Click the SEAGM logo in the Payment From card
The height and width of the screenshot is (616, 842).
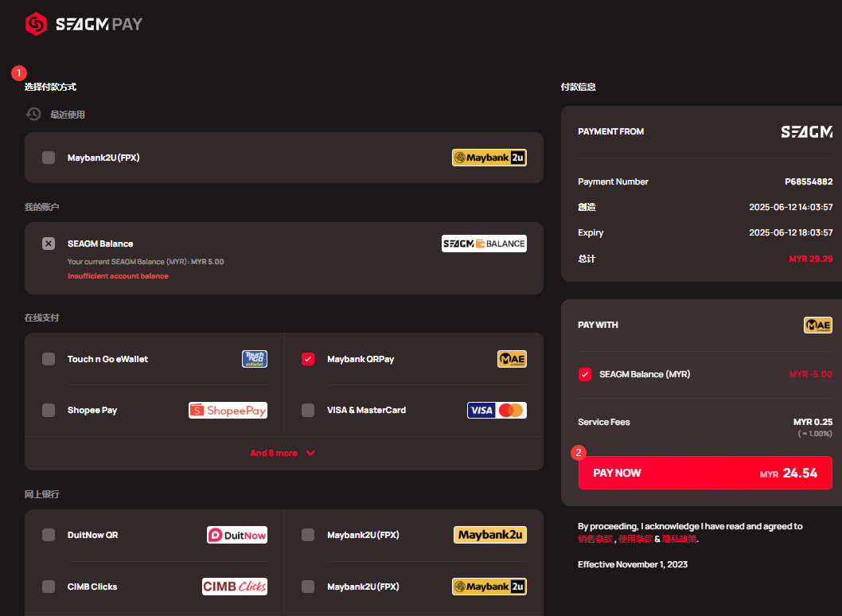[806, 131]
